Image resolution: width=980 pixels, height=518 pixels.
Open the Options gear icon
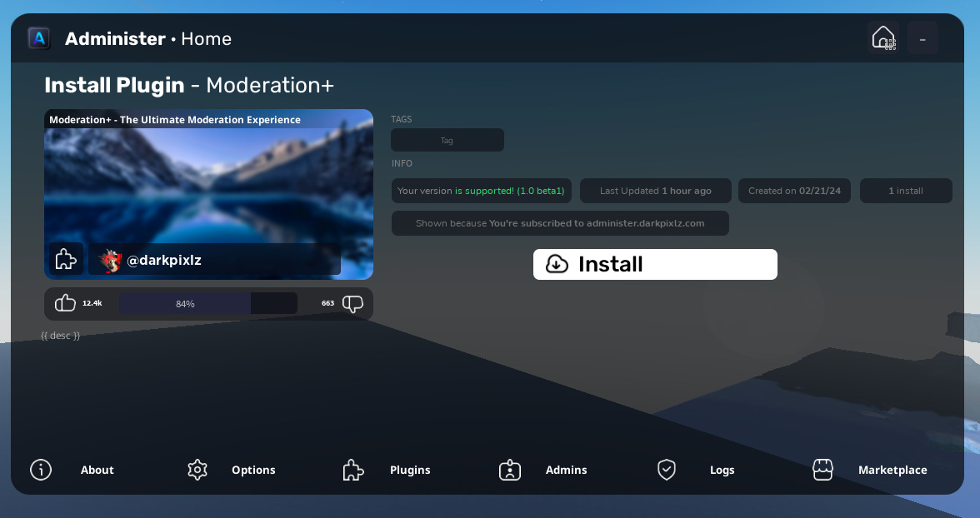tap(197, 470)
